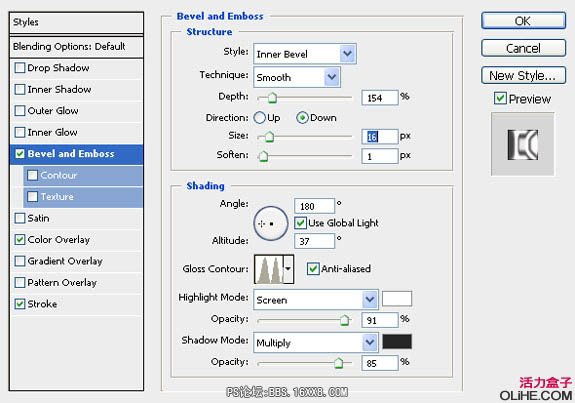Uncheck Use Global Light option

click(300, 223)
